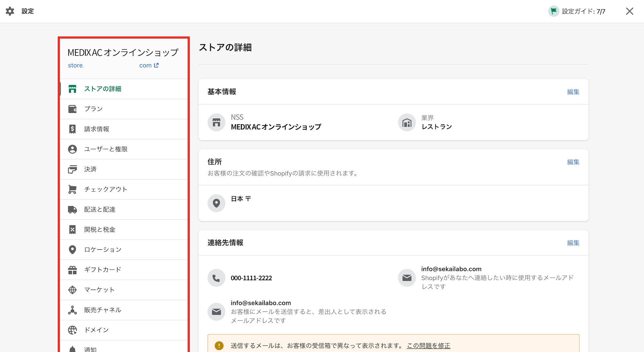Click the card icon beside 決済
This screenshot has width=644, height=352.
point(72,169)
